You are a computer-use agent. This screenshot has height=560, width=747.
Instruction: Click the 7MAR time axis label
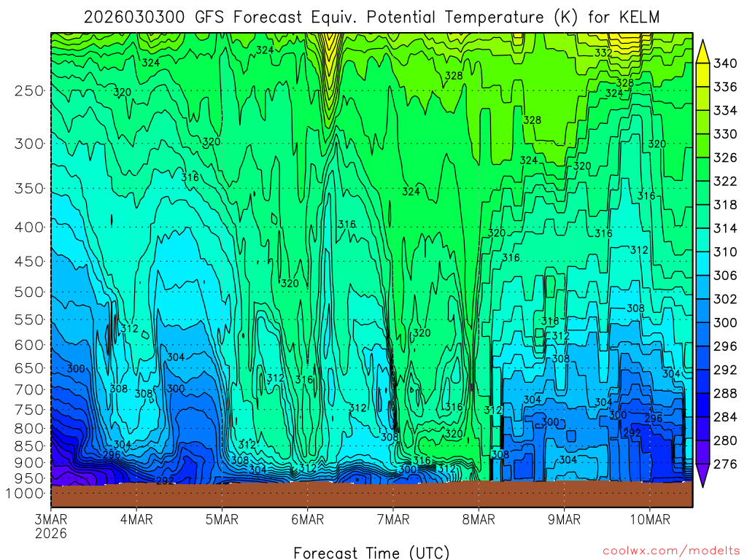(393, 519)
